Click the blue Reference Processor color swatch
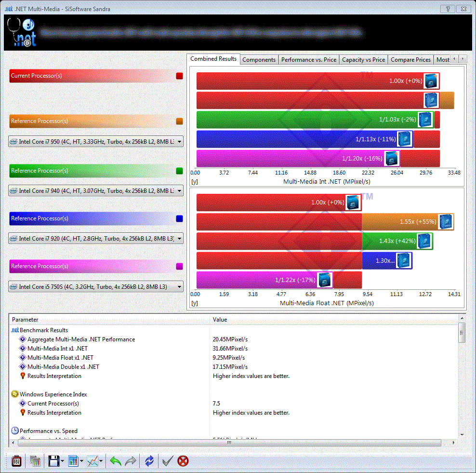476x473 pixels. click(x=179, y=218)
